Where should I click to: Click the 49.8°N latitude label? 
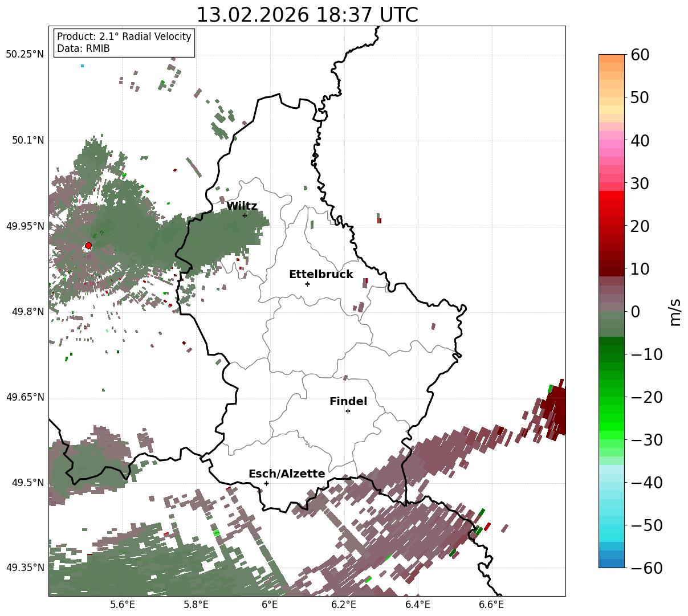pos(27,312)
